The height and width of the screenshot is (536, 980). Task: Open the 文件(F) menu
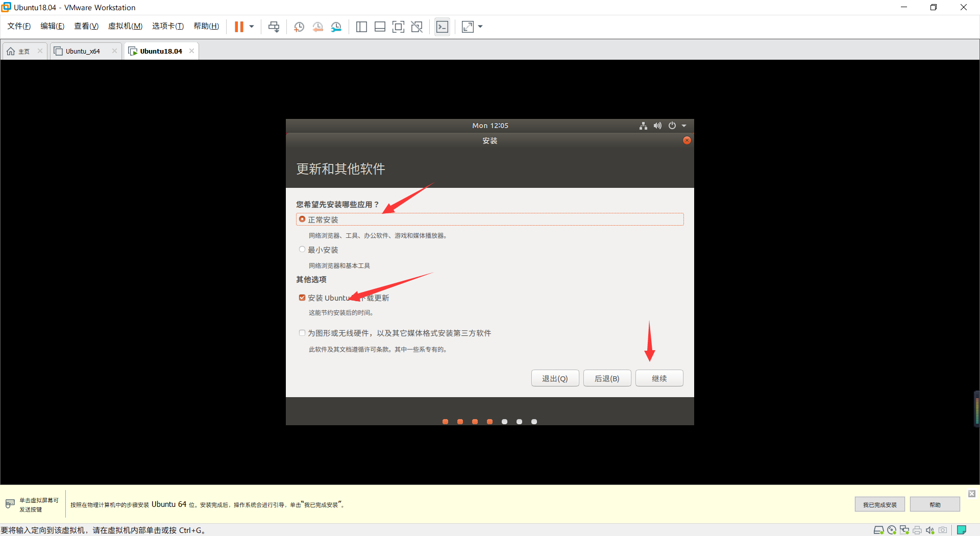coord(19,26)
